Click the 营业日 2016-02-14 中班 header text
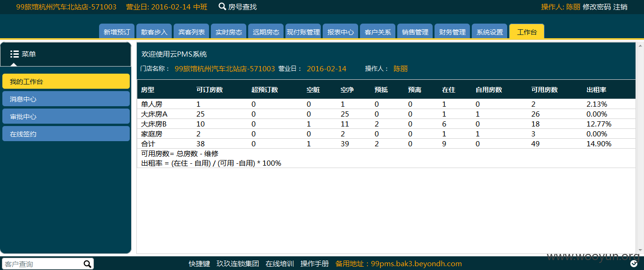644x270 pixels. click(167, 7)
